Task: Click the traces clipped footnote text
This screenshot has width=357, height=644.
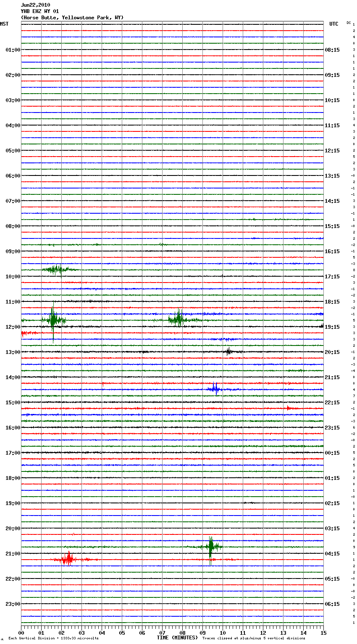Action: click(x=254, y=638)
